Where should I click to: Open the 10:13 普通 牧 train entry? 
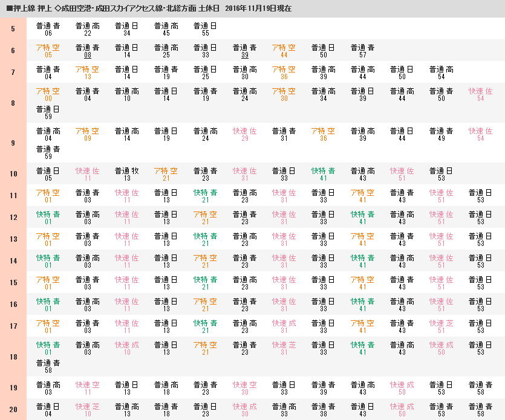[126, 174]
